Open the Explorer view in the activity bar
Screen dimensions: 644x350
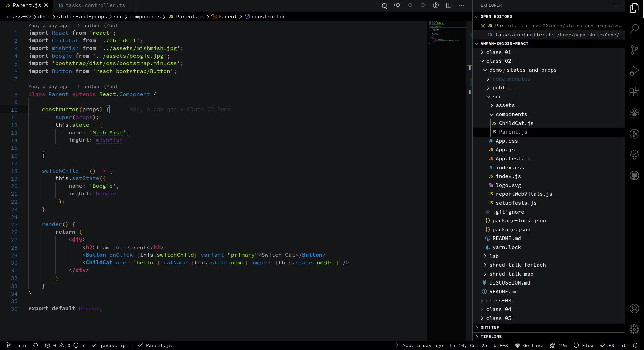[634, 8]
